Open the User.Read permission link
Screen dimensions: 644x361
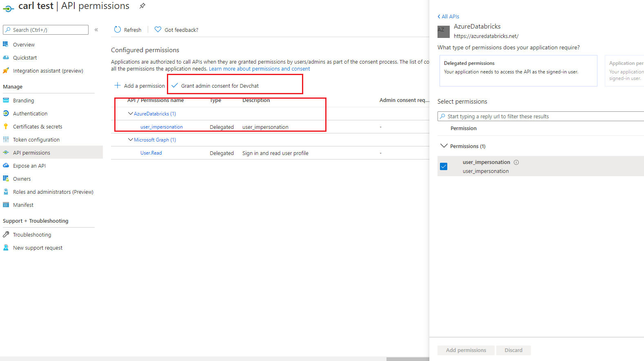[151, 153]
